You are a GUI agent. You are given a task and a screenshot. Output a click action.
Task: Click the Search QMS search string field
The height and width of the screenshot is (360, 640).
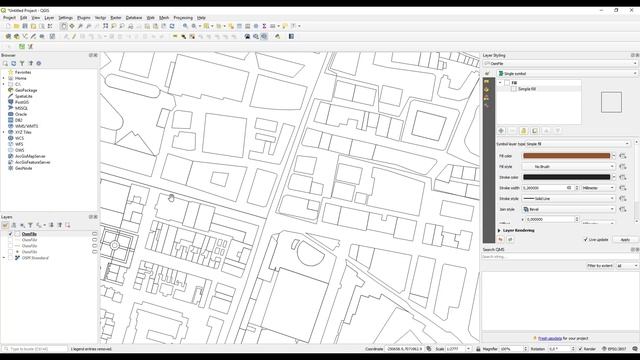560,257
